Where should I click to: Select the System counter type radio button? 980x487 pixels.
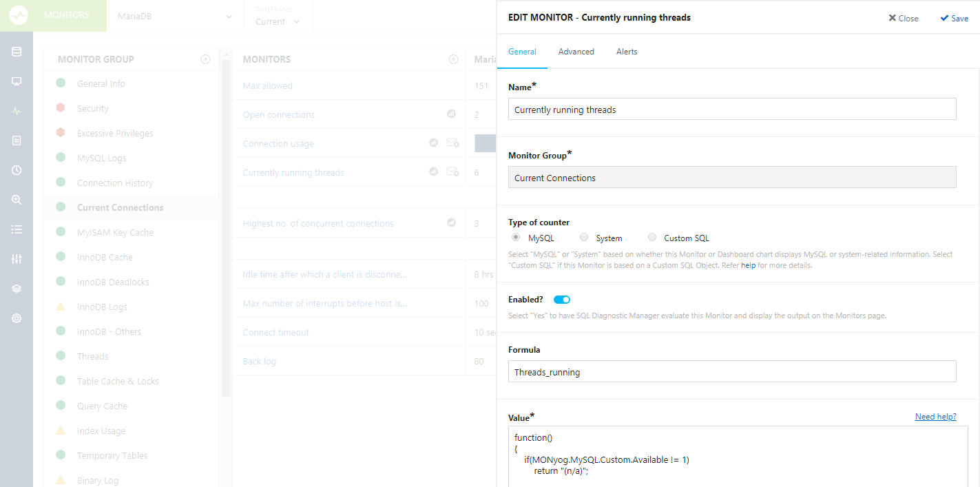tap(584, 238)
